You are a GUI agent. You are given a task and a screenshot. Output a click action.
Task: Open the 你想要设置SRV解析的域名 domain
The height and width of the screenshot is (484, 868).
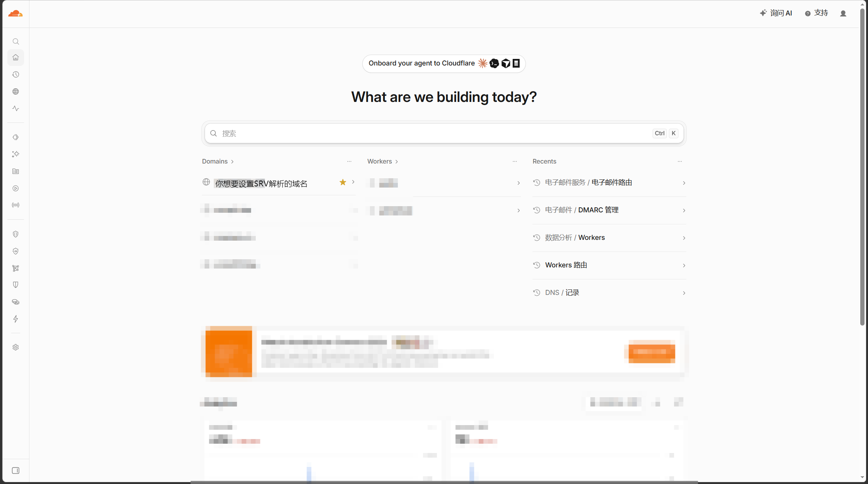261,183
